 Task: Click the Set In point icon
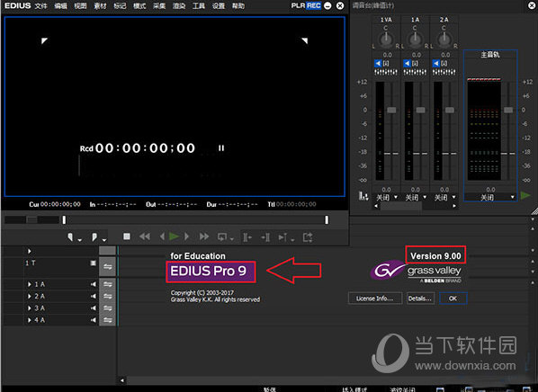tap(70, 237)
